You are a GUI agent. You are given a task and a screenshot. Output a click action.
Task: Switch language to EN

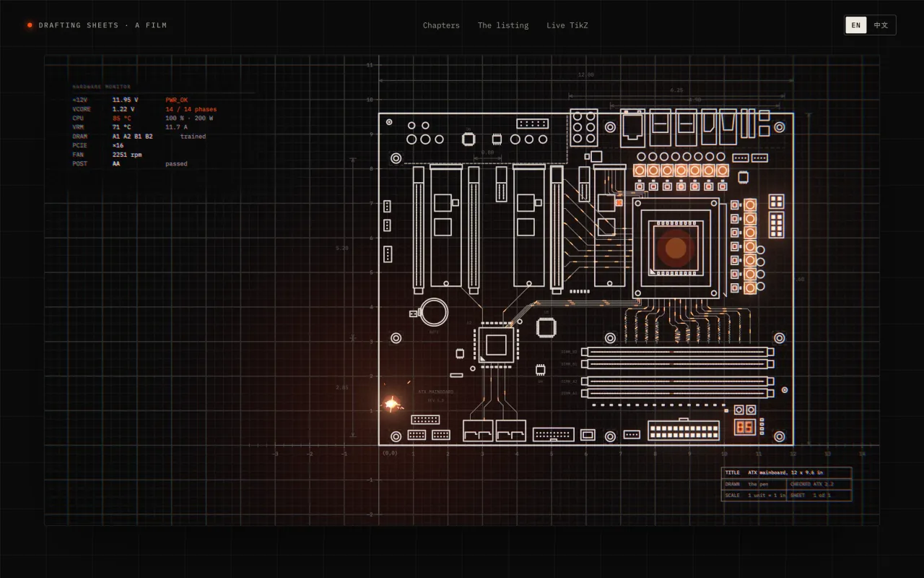(856, 25)
